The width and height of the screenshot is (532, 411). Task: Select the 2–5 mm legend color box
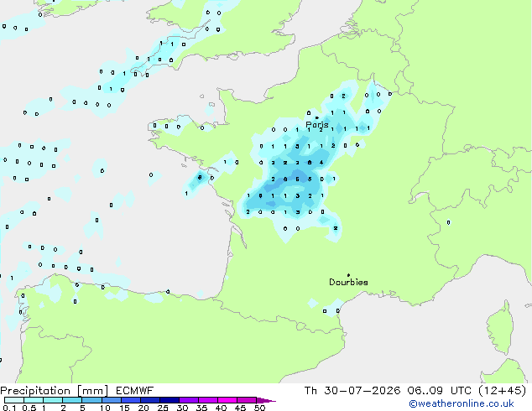72,400
